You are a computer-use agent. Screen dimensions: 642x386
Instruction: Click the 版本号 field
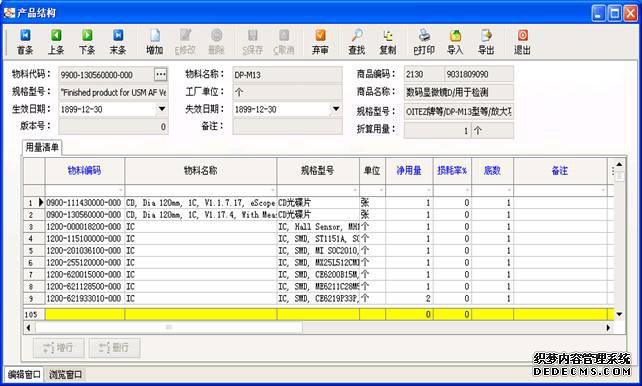tap(113, 126)
